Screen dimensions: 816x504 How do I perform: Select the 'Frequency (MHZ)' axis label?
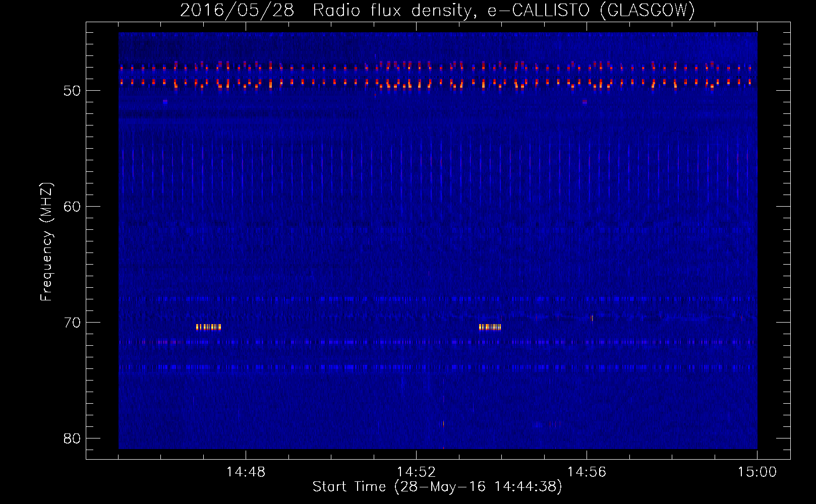click(46, 242)
